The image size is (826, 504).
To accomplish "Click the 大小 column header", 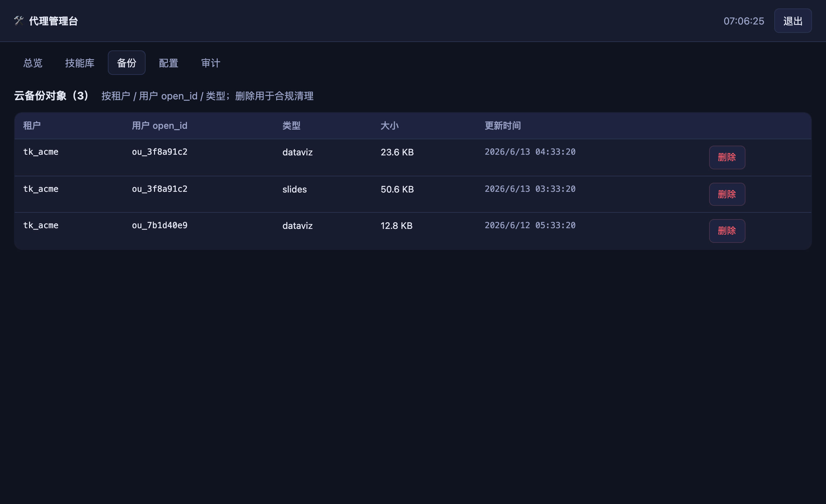I will (x=390, y=126).
